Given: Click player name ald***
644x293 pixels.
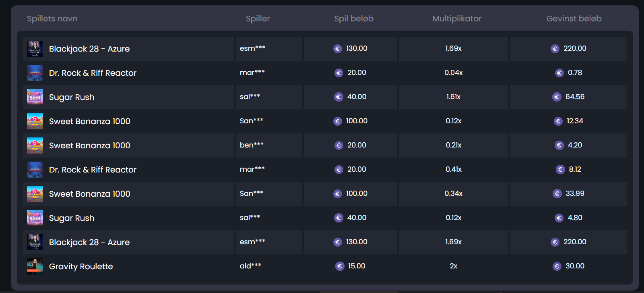Looking at the screenshot, I should point(250,266).
